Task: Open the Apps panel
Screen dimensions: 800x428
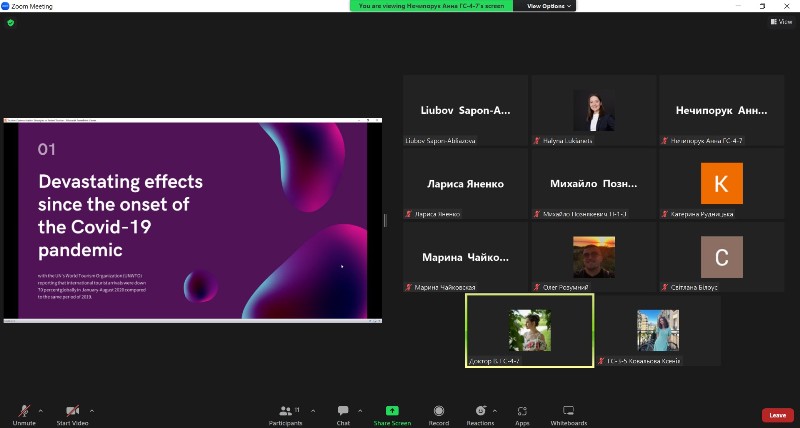Action: (x=522, y=413)
